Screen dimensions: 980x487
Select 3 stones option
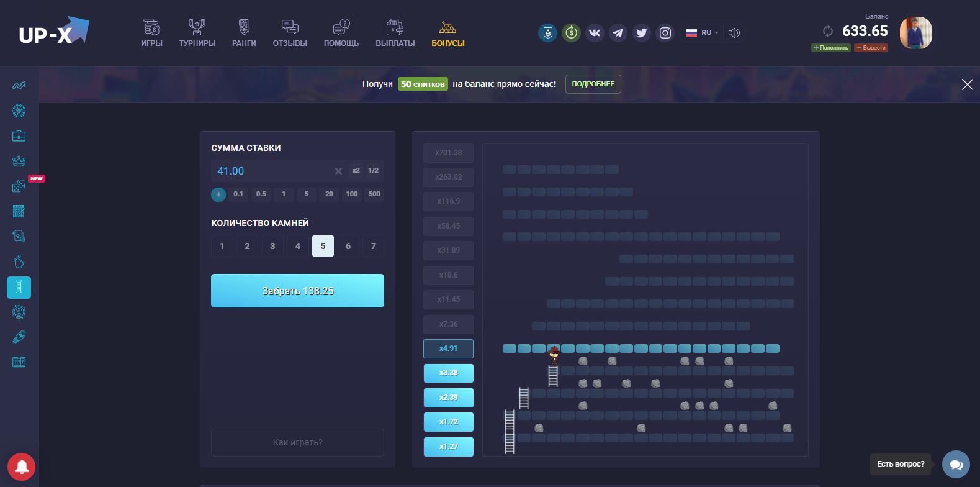272,246
